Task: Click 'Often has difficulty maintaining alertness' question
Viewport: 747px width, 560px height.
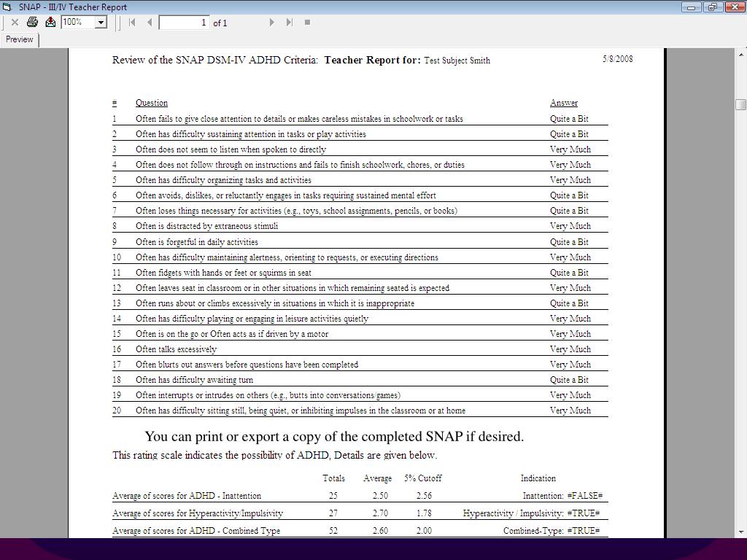Action: point(287,257)
